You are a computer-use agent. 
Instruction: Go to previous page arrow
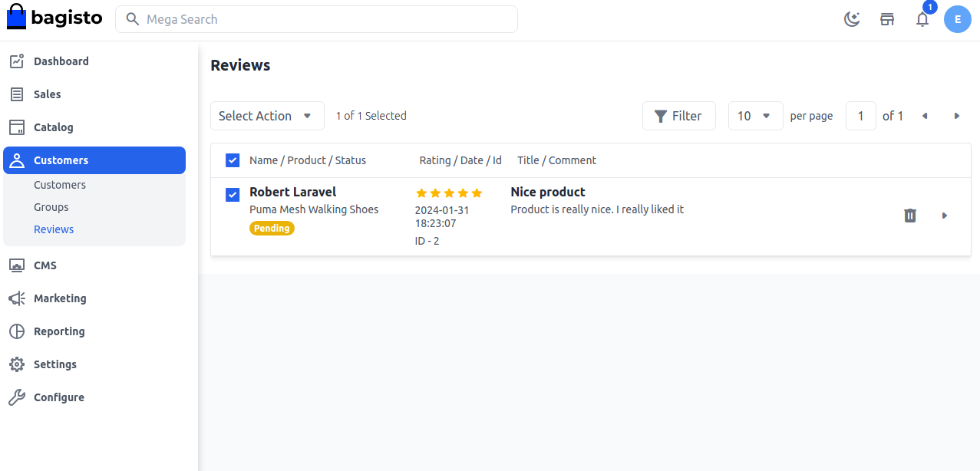pos(925,116)
